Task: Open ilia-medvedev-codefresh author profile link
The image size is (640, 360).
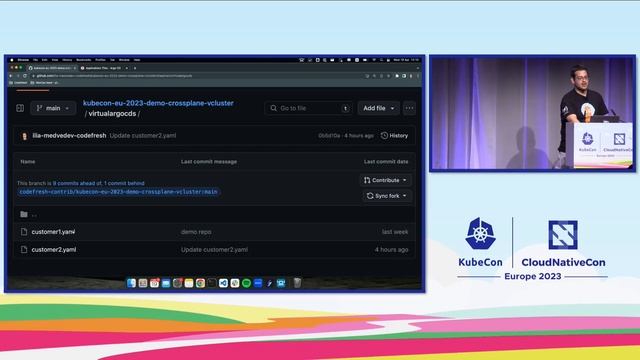Action: click(x=69, y=136)
